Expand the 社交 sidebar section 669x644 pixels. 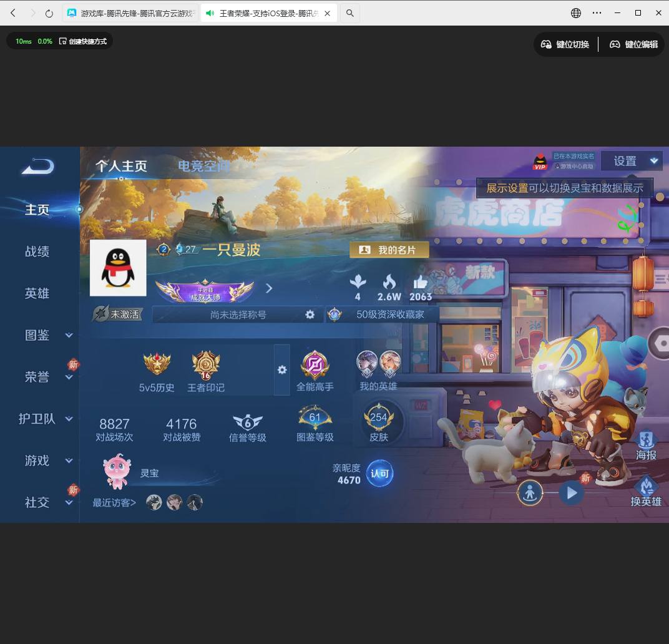click(x=37, y=502)
